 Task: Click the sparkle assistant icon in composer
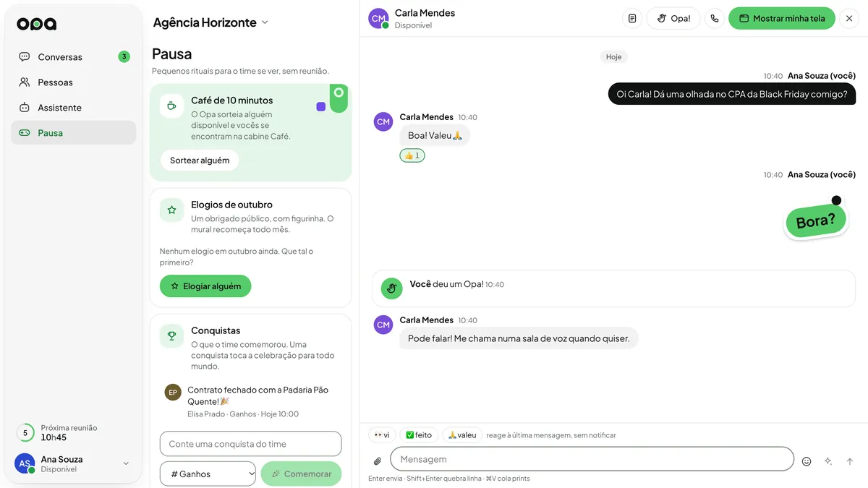tap(828, 461)
